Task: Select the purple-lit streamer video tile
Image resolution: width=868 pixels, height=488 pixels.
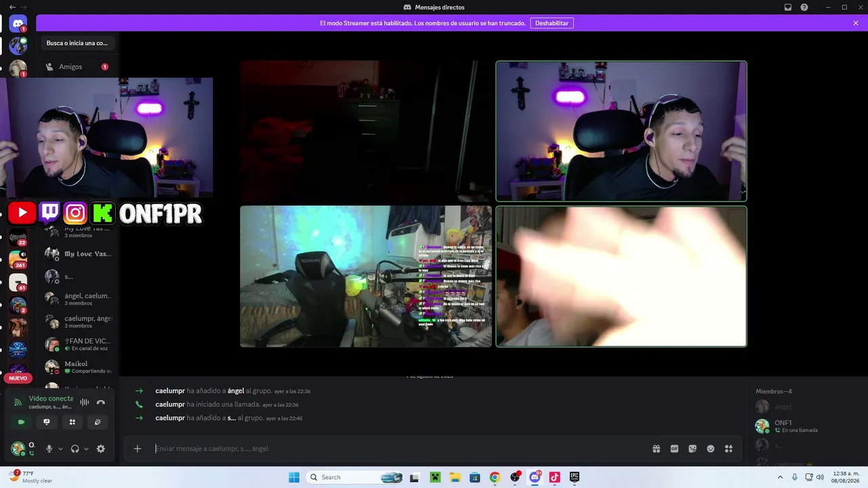Action: (x=621, y=131)
